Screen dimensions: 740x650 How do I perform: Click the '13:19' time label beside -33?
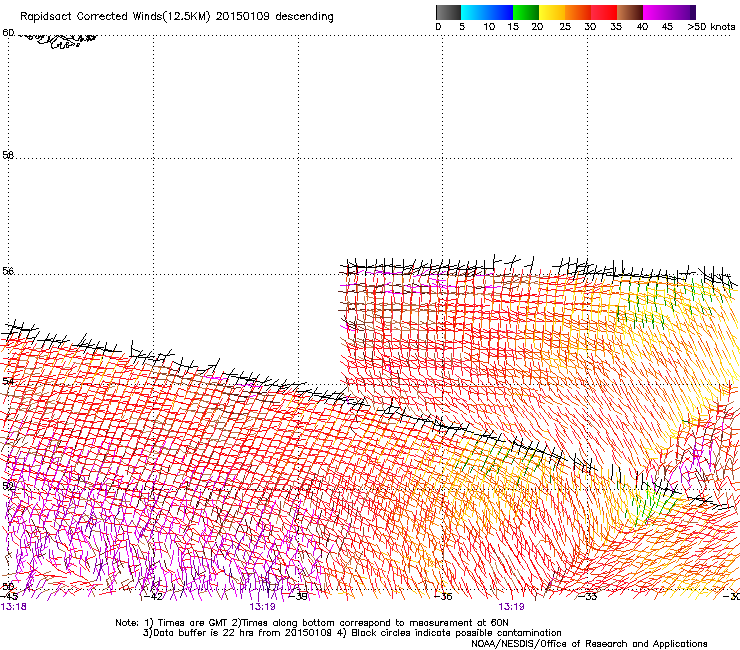click(512, 607)
